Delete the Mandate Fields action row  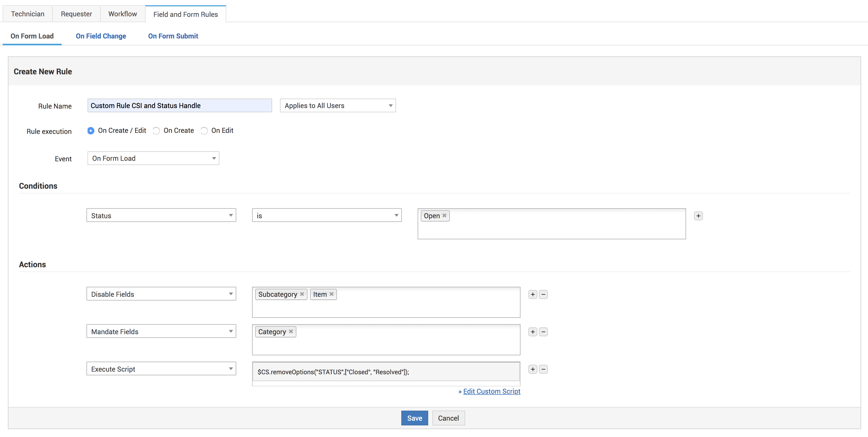pos(543,332)
